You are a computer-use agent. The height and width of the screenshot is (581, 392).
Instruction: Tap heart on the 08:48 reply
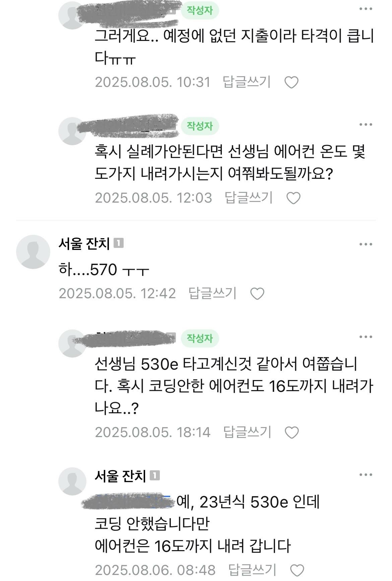[297, 570]
